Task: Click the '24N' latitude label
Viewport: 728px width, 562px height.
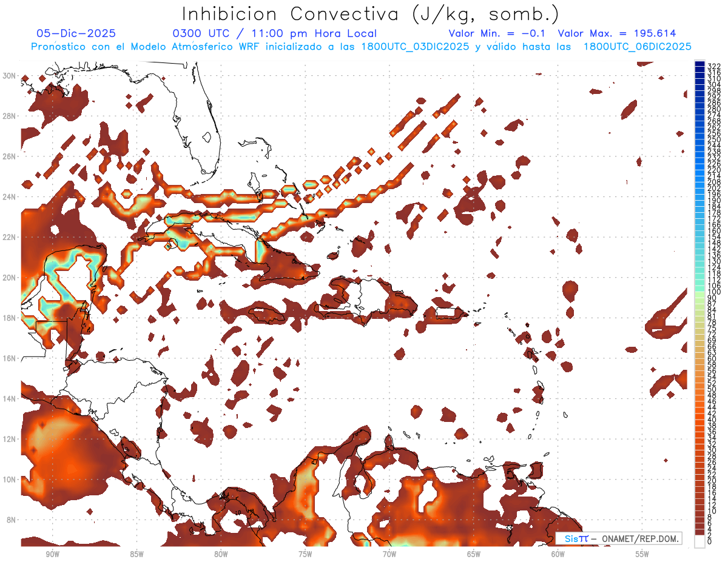Action: pos(9,197)
